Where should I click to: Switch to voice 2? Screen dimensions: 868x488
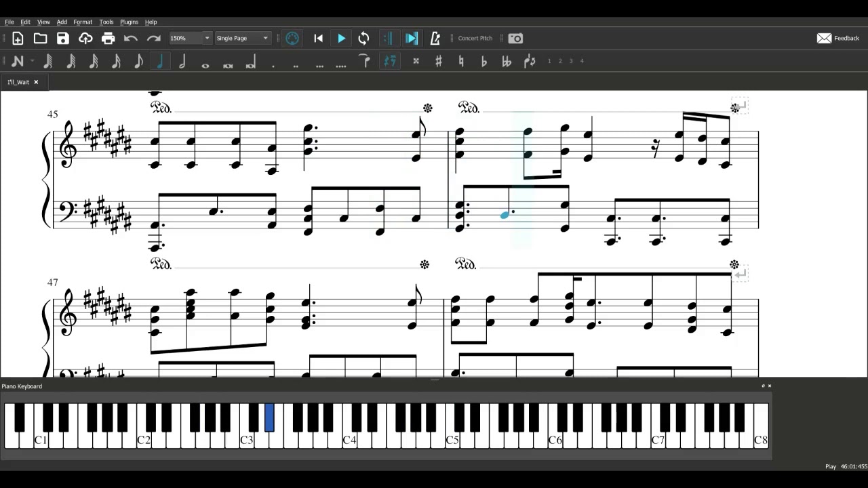point(560,61)
